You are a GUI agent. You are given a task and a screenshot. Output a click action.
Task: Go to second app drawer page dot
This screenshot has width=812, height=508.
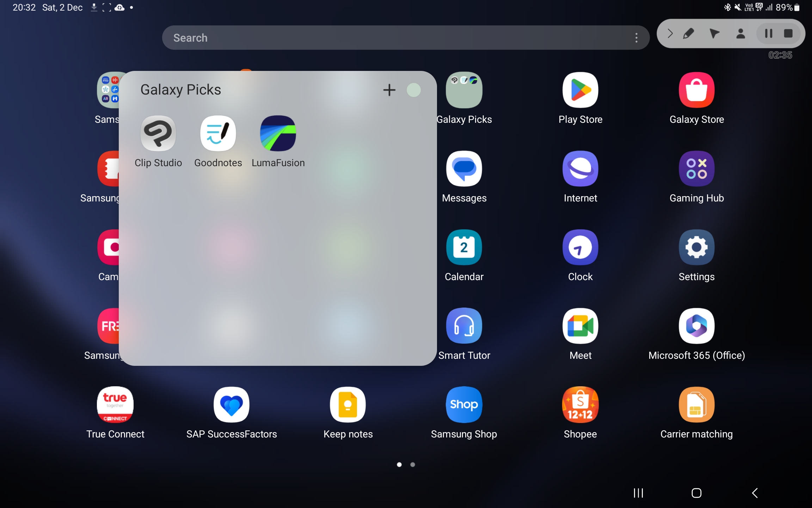[x=413, y=465]
